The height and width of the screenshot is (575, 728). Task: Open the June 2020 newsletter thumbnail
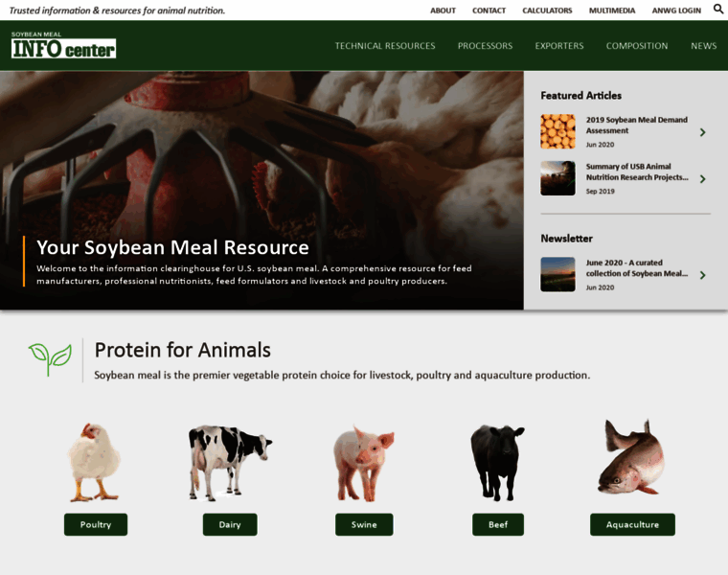557,274
